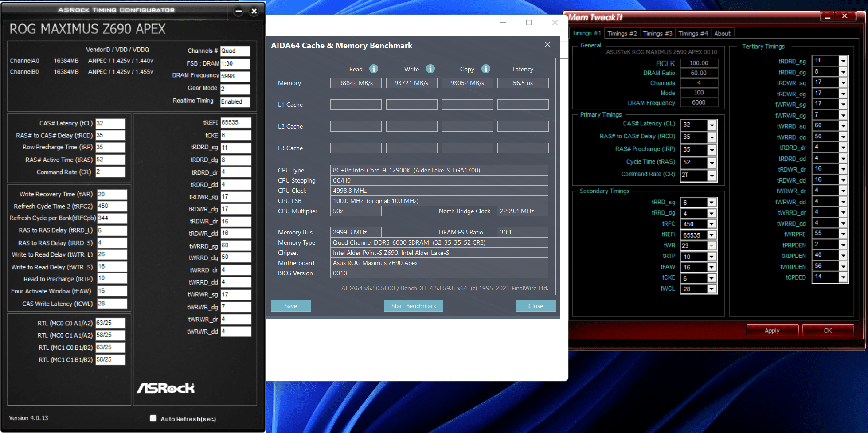
Task: Open the tRFC dropdown in Mem TweakIt
Action: tap(712, 224)
